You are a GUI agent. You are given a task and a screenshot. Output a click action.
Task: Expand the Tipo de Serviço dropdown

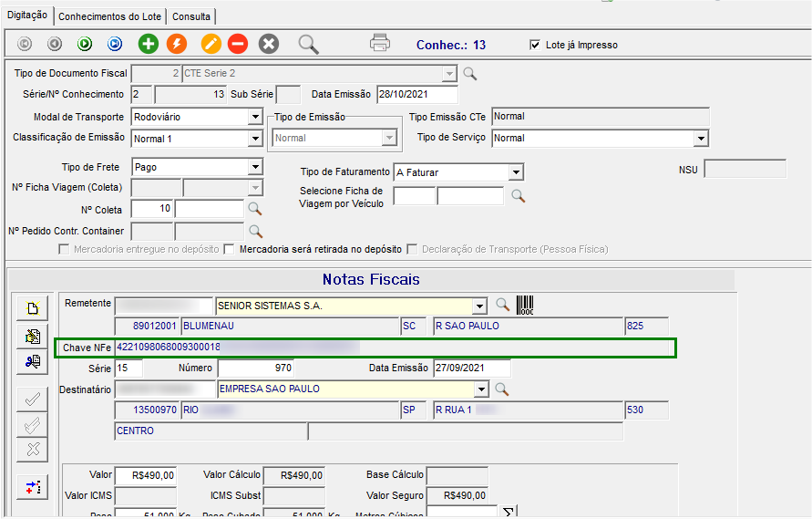click(x=700, y=138)
